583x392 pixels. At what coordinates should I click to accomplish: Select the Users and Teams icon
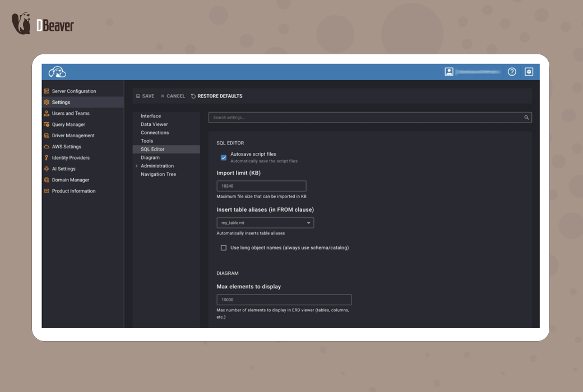[x=47, y=113]
